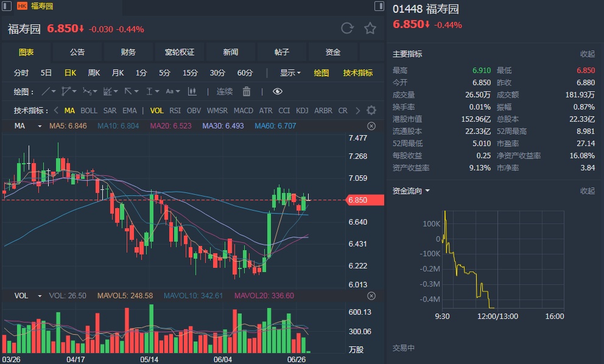Open the 显示 dropdown menu
The height and width of the screenshot is (364, 604).
pos(290,73)
